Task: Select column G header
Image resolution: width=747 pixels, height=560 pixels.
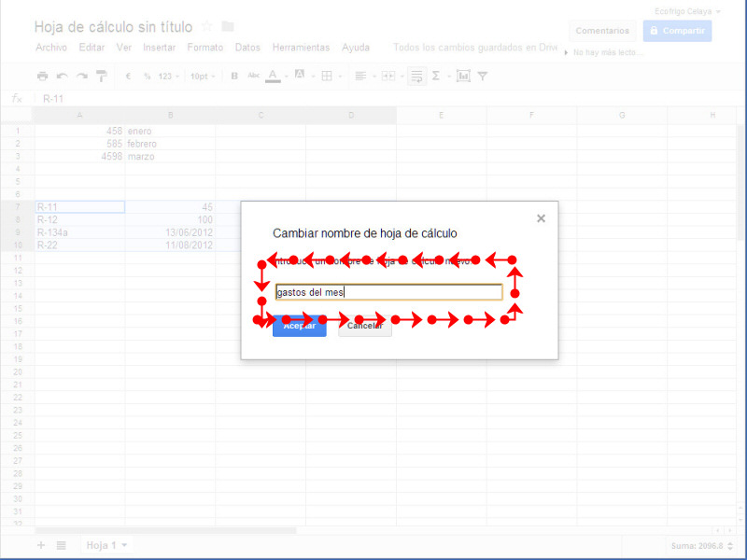Action: pyautogui.click(x=622, y=115)
